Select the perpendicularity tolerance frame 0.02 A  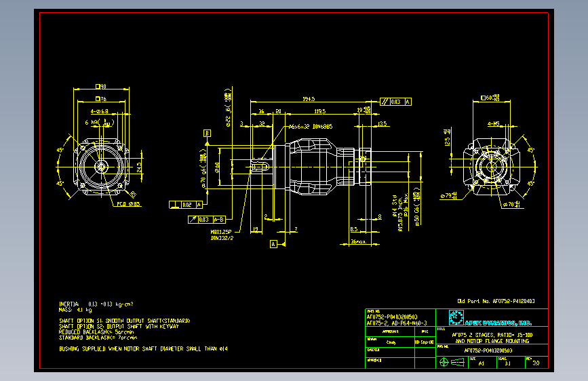(187, 205)
